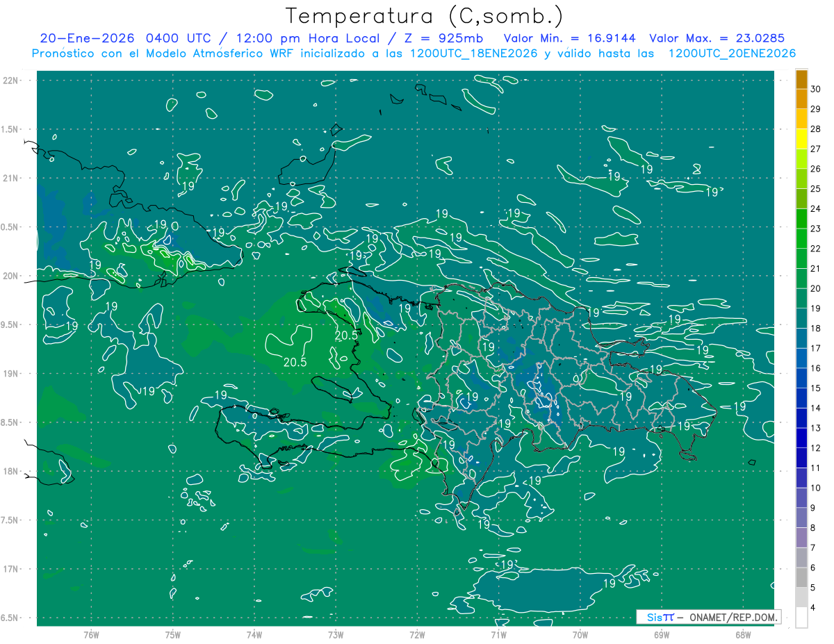Image resolution: width=834 pixels, height=644 pixels.
Task: Click the color bar segment labeled 30
Action: [x=801, y=80]
